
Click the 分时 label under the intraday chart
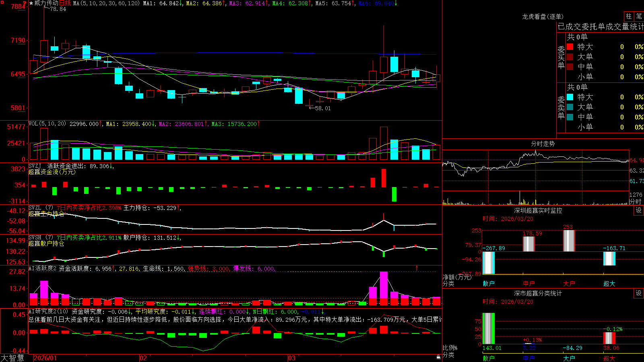[x=635, y=202]
